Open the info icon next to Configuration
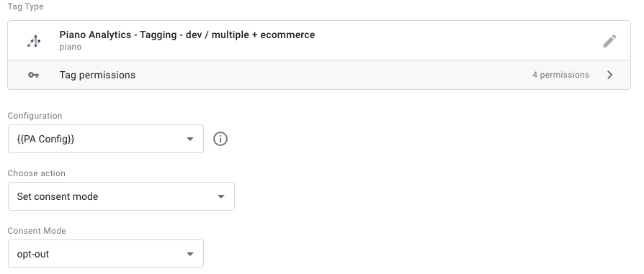 [x=220, y=139]
